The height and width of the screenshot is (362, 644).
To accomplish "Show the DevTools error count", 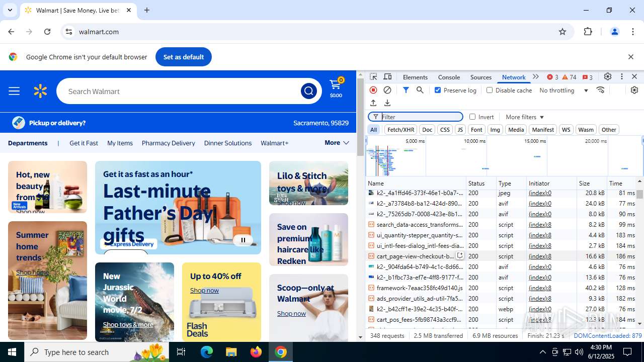I will pyautogui.click(x=552, y=77).
